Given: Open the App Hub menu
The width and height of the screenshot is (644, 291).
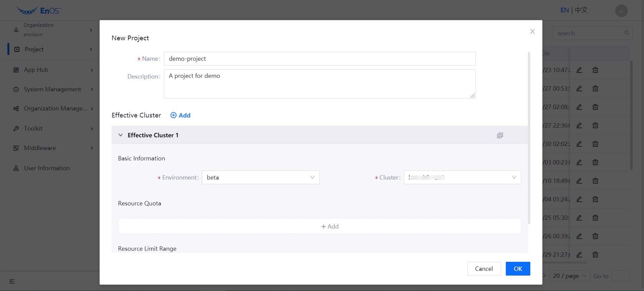Looking at the screenshot, I should pyautogui.click(x=36, y=70).
